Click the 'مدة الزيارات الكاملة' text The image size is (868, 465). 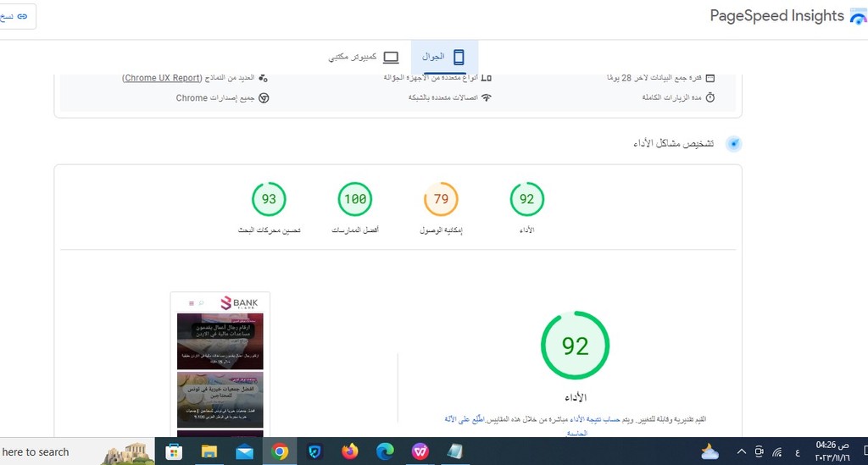[671, 97]
